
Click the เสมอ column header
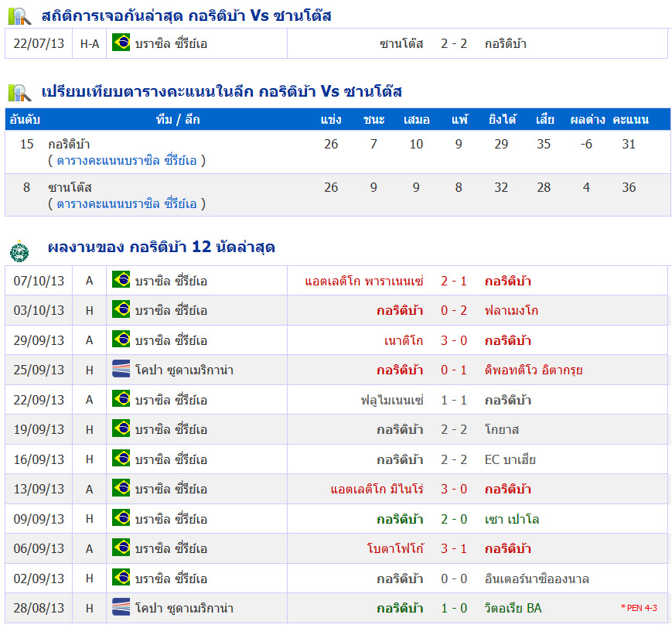click(417, 120)
